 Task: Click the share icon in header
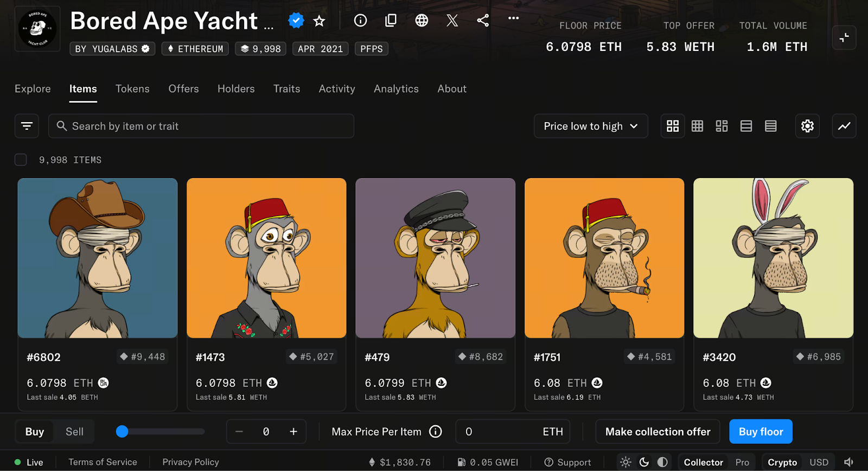(x=483, y=21)
